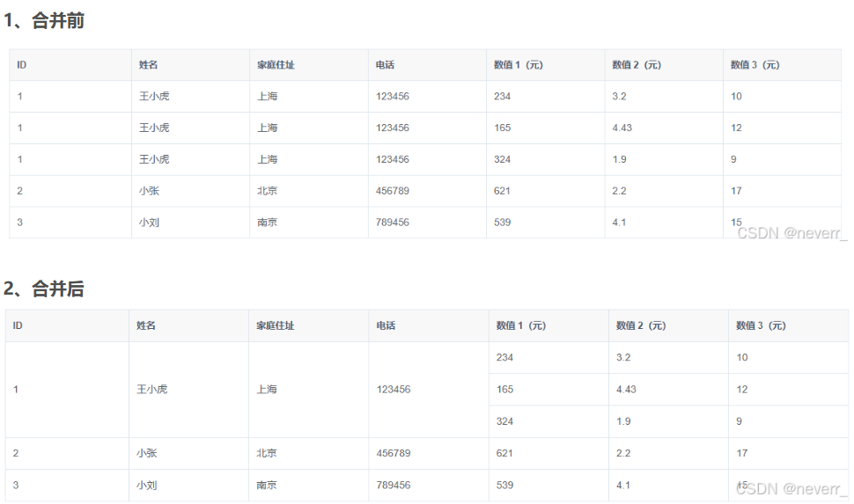Viewport: 854px width, 504px height.
Task: Click the 数值 2（元） header in the 合并后 table
Action: [641, 325]
